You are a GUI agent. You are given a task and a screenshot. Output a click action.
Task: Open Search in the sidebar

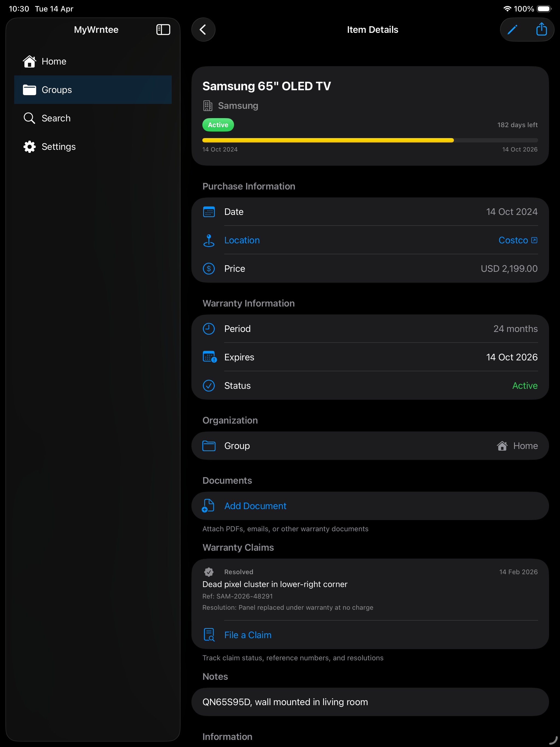(x=93, y=118)
